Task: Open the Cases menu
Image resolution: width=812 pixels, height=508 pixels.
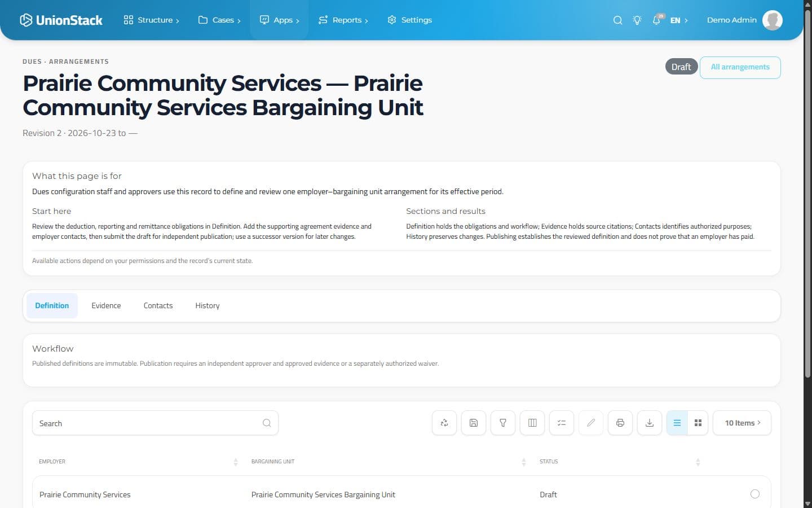Action: (x=219, y=20)
